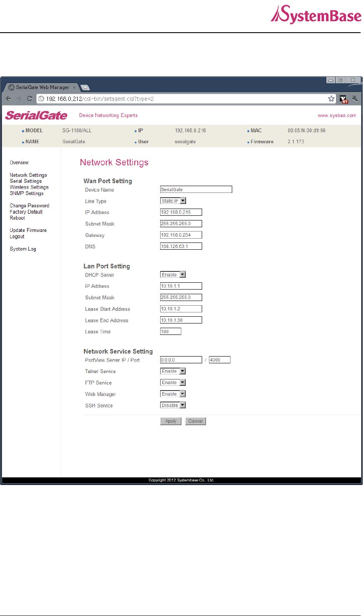Screen dimensions: 364x616
Task: Click the PortView port field showing 4000
Action: coord(220,360)
